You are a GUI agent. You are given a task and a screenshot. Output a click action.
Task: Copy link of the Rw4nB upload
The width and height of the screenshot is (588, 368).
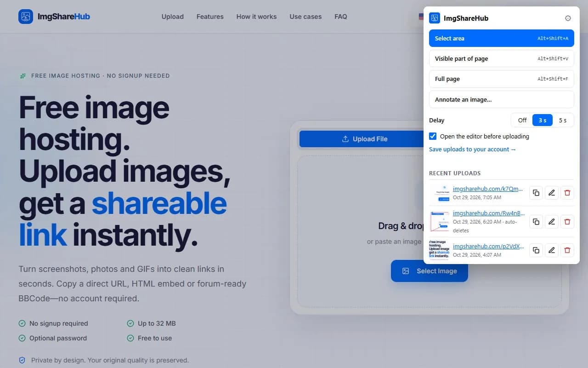pyautogui.click(x=536, y=222)
